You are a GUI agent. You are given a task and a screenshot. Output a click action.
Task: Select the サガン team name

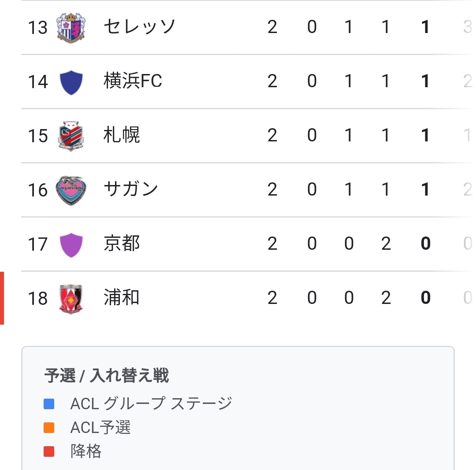click(x=130, y=189)
